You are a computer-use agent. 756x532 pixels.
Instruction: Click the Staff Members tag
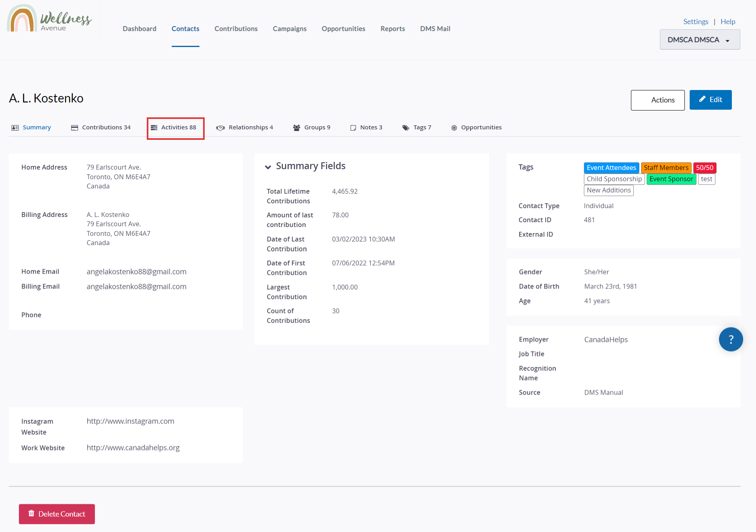(x=666, y=168)
